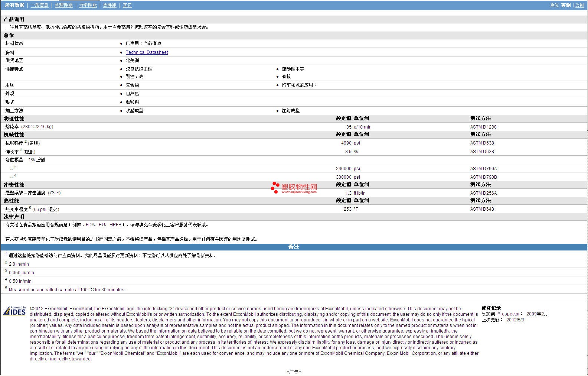Click the 备注 notes header bar
588x376 pixels.
[294, 247]
